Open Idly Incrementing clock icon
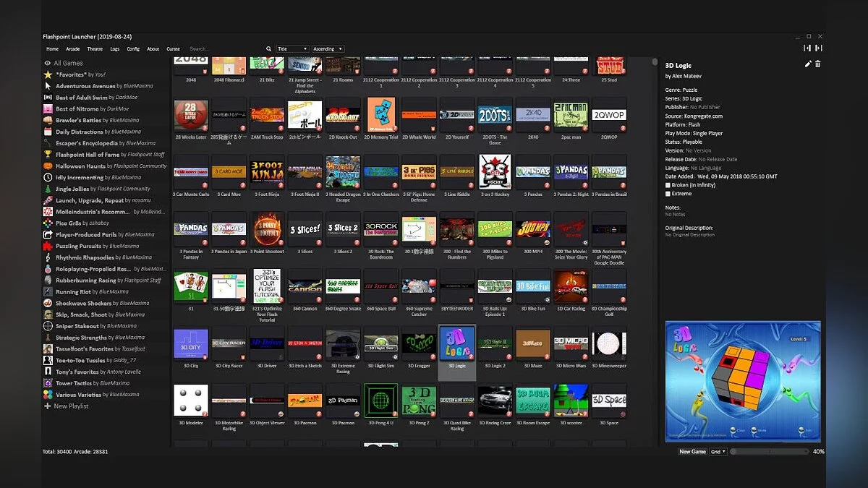 pos(48,177)
